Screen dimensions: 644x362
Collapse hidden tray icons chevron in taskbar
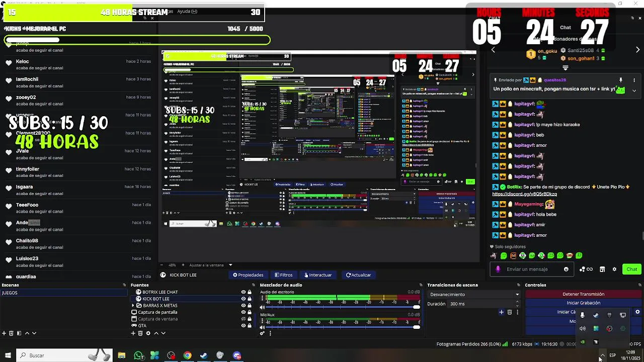point(602,355)
